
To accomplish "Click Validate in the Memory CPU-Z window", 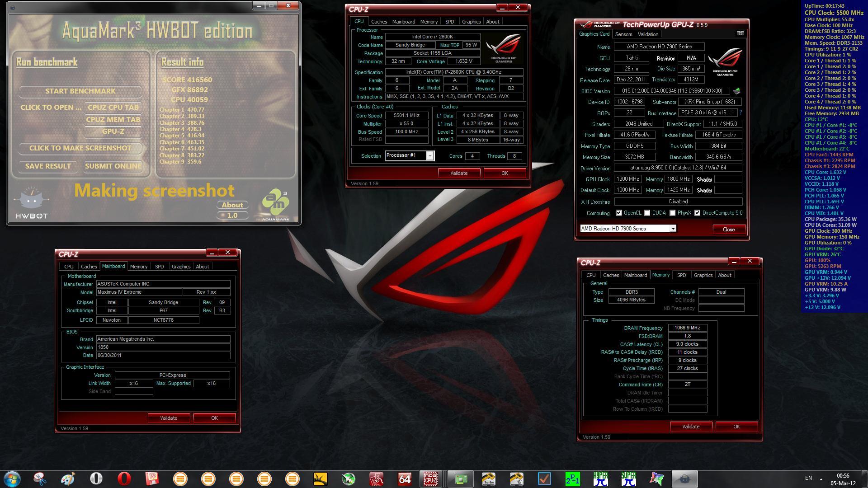I will 690,427.
